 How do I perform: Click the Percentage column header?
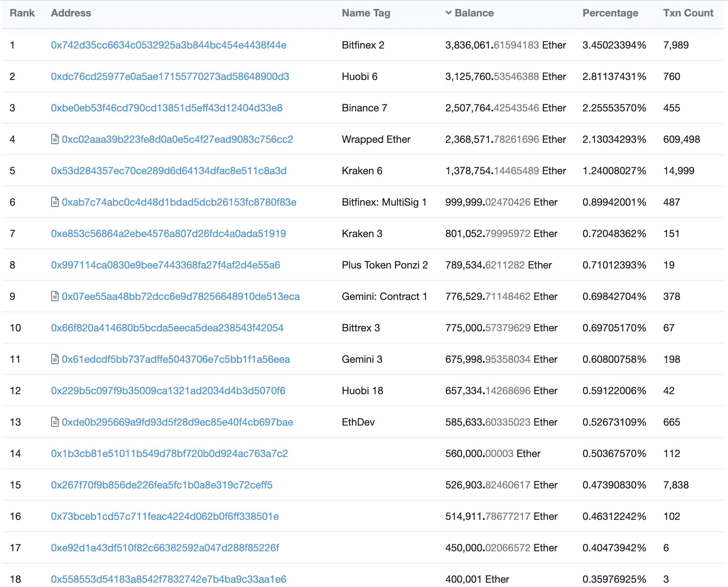pos(610,13)
